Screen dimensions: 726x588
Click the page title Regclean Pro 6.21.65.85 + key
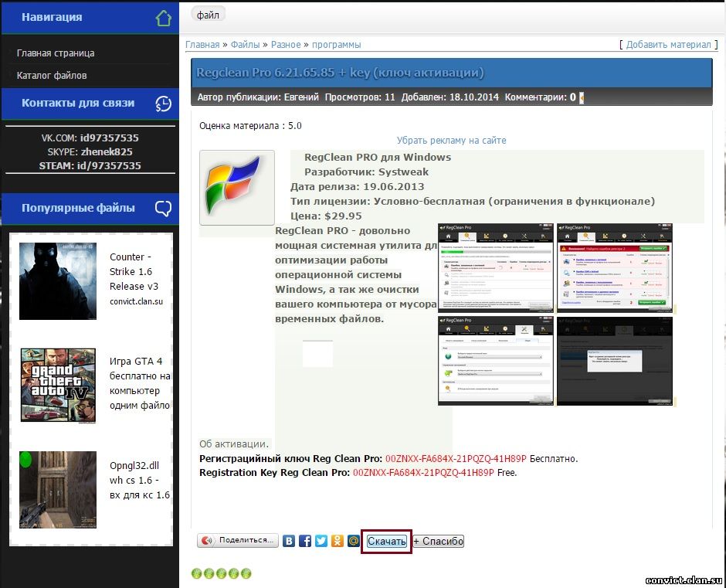(341, 73)
